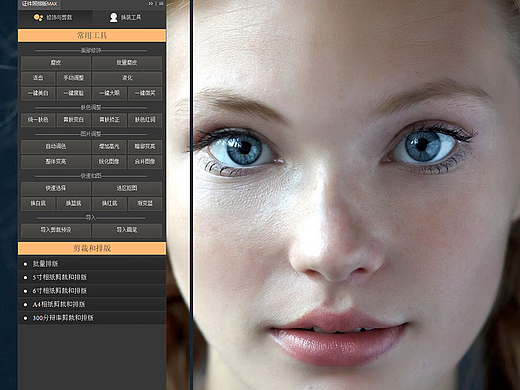Click the 增加高光 button
The height and width of the screenshot is (390, 520).
pyautogui.click(x=109, y=146)
